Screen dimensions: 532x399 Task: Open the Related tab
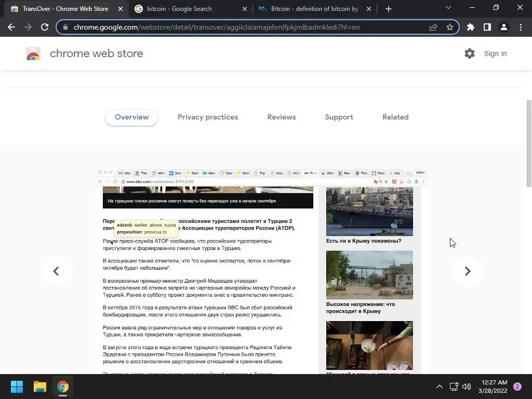click(395, 117)
